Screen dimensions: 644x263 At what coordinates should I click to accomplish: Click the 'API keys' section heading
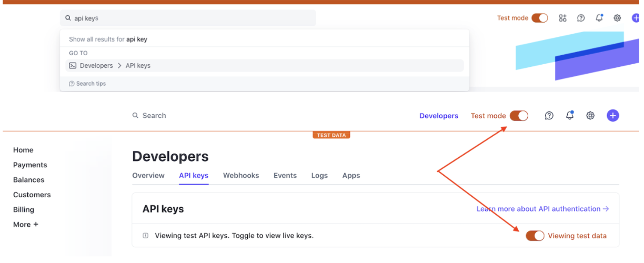163,209
